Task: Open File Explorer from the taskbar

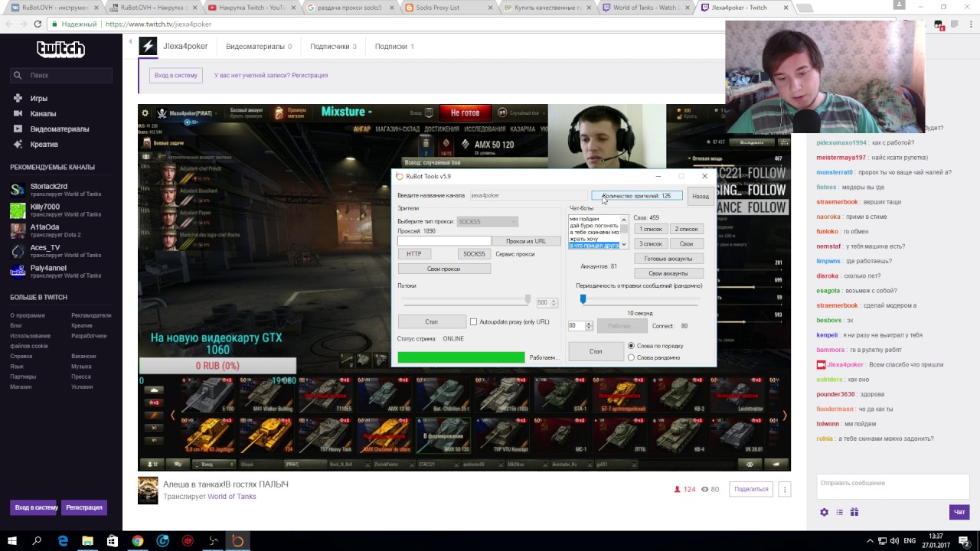Action: tap(87, 541)
